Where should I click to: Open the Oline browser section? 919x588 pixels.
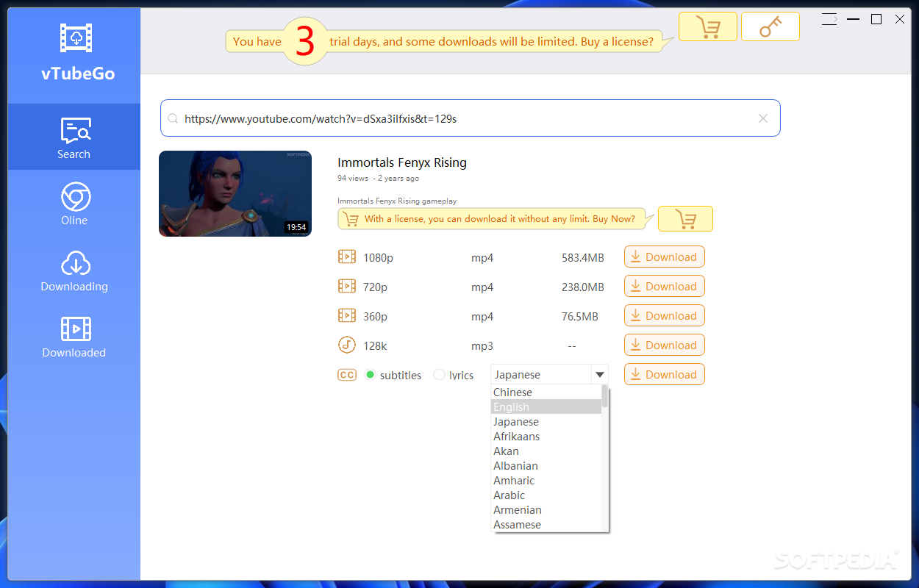pos(74,204)
